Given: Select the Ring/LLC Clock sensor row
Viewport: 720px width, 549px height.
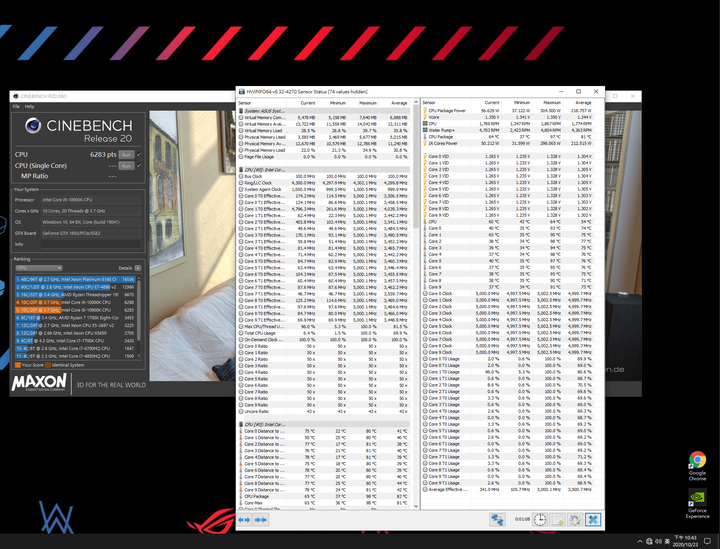Looking at the screenshot, I should pos(324,183).
